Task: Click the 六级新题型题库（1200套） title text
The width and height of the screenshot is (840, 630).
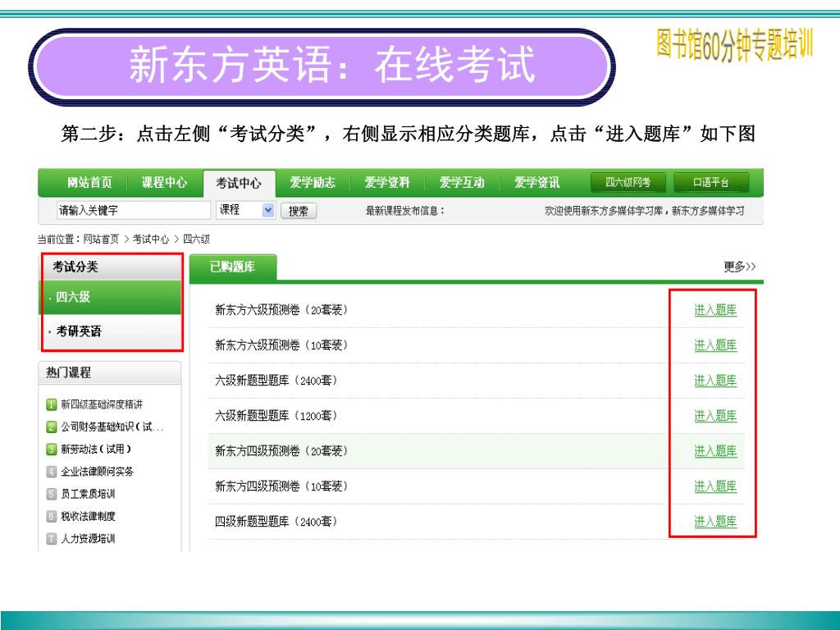Action: coord(276,416)
